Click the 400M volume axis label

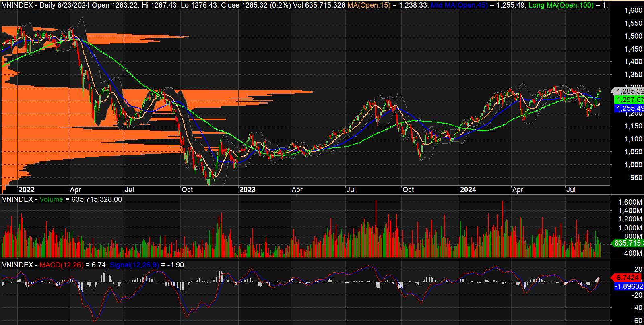pos(633,253)
